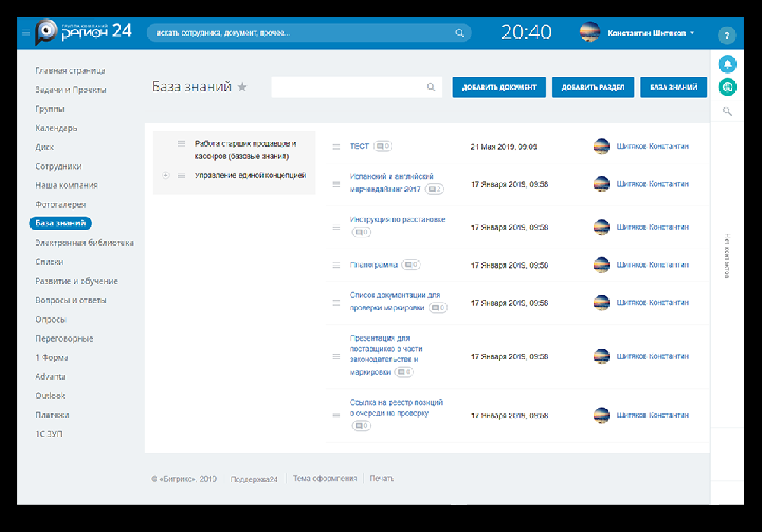Open Опросы in the sidebar
This screenshot has height=532, width=762.
pyautogui.click(x=51, y=319)
